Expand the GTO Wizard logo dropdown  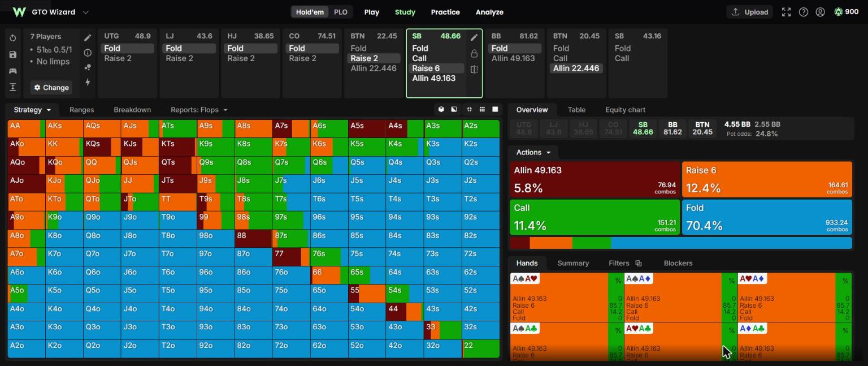pyautogui.click(x=85, y=12)
